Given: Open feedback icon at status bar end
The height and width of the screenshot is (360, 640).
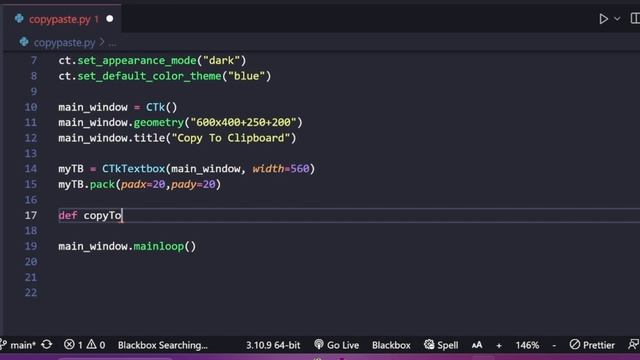Looking at the screenshot, I should click(633, 345).
